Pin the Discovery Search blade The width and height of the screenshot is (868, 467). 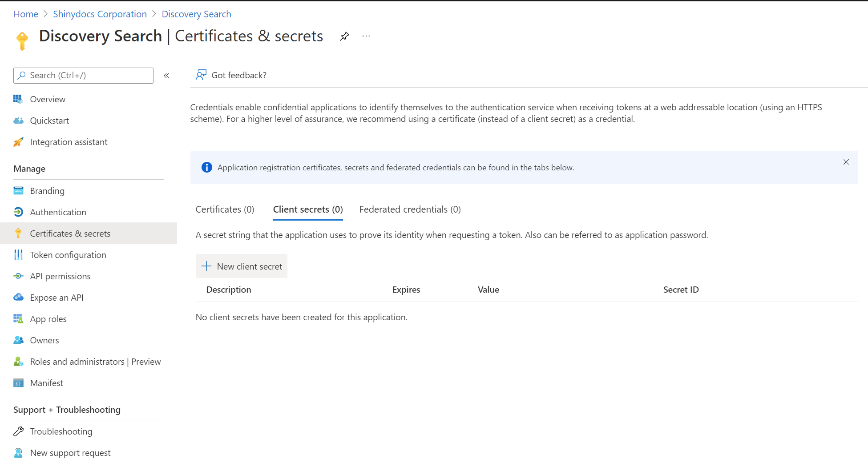coord(344,36)
